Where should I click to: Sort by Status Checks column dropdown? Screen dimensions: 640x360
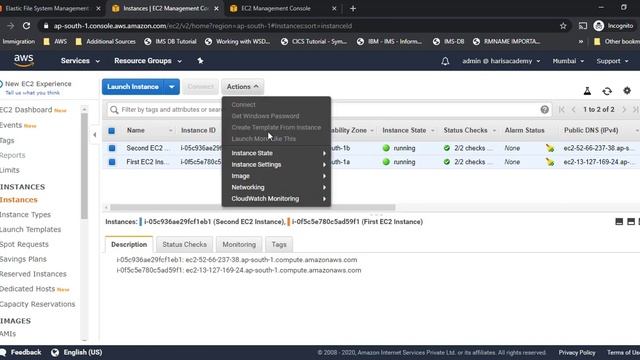pos(494,131)
